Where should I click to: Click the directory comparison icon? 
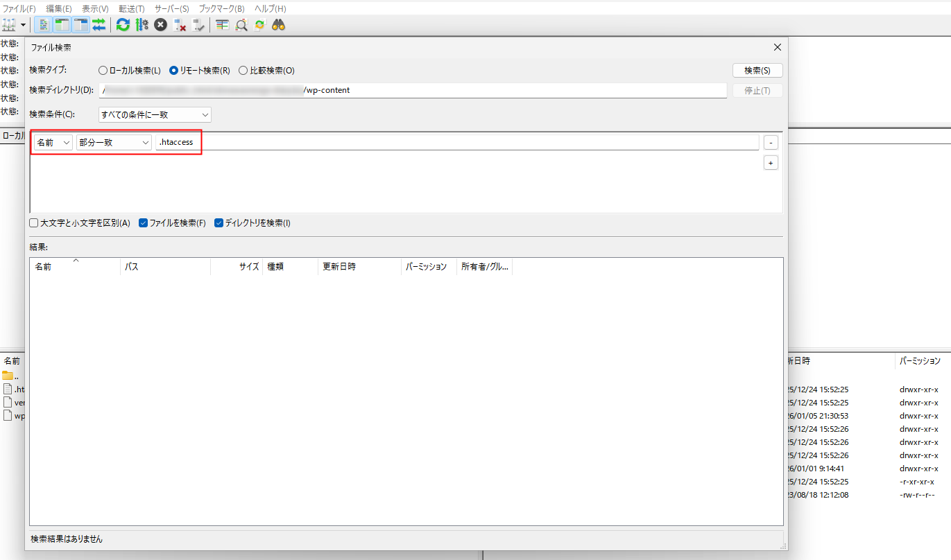click(222, 25)
